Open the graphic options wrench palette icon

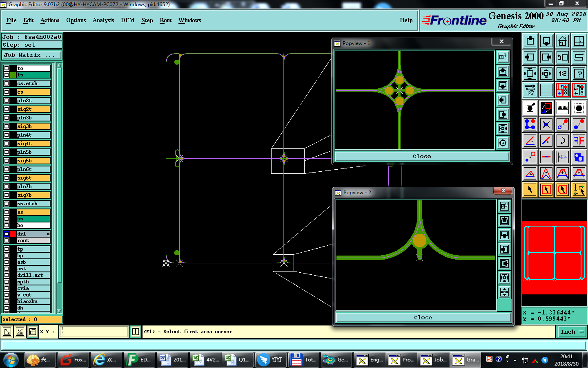(530, 90)
